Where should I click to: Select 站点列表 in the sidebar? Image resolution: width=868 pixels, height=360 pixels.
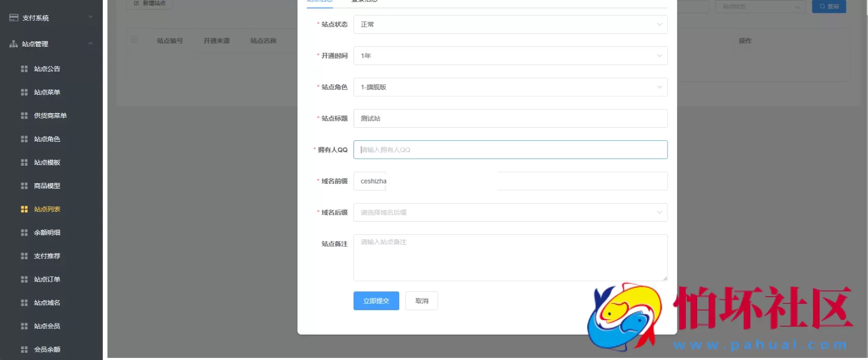tap(47, 209)
